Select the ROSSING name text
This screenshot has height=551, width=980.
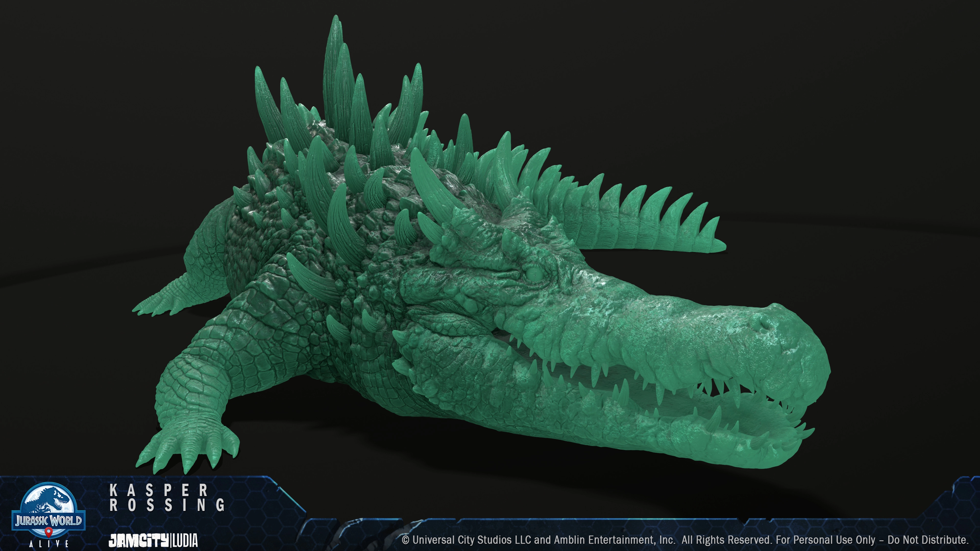[167, 505]
